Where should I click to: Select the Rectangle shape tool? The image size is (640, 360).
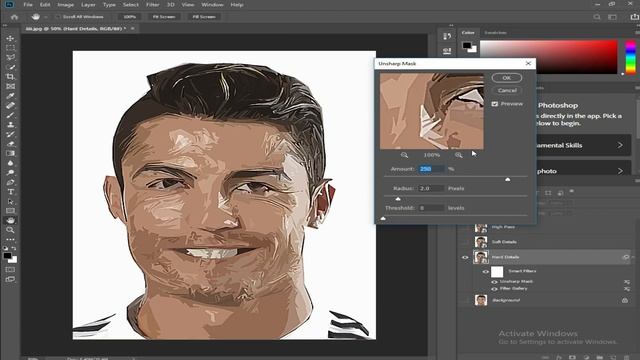click(10, 211)
